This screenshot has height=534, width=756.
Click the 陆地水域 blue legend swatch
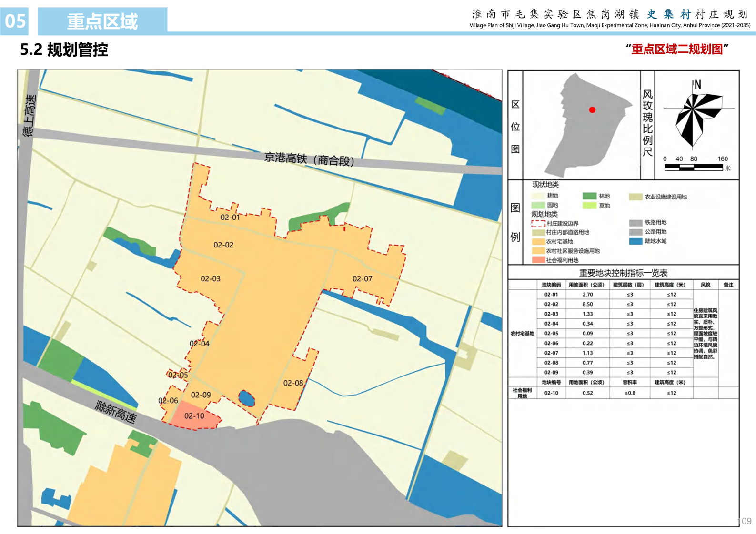coord(635,241)
